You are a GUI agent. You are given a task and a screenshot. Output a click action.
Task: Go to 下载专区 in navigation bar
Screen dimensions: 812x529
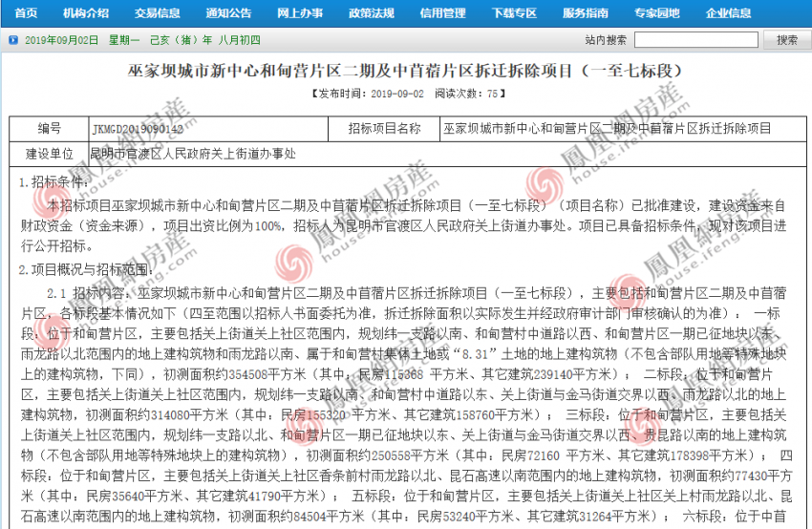tap(514, 13)
